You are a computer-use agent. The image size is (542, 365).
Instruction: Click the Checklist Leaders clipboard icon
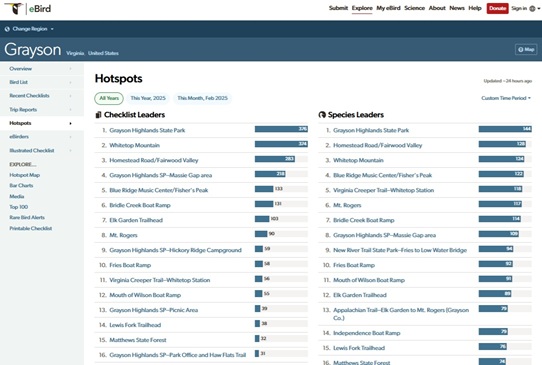98,115
